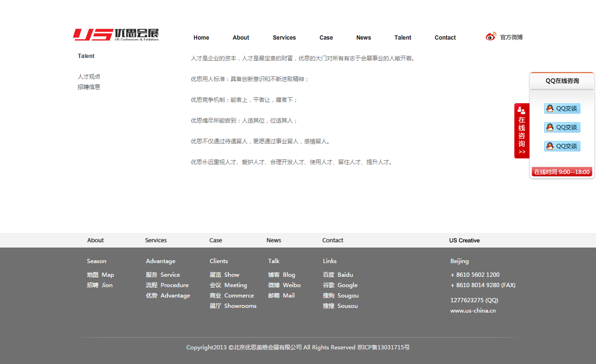Open the 招聘信息 sidebar link
Viewport: 596px width, 364px height.
[x=89, y=87]
